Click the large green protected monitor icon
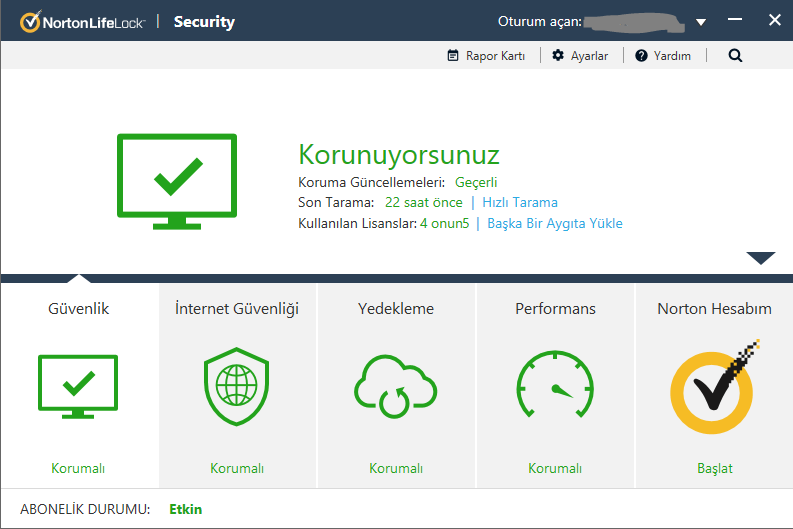793x529 pixels. point(177,180)
